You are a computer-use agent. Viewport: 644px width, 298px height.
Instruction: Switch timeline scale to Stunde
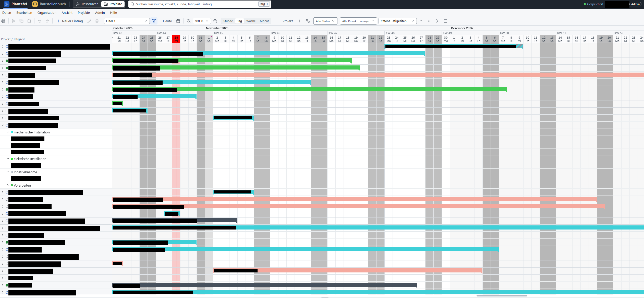pos(228,21)
